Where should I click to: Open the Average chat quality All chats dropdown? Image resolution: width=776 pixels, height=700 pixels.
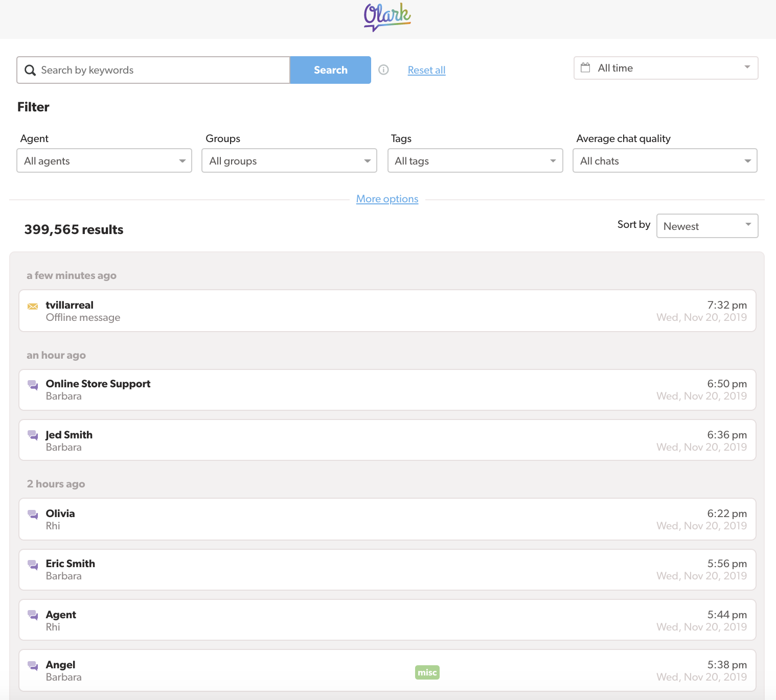point(665,160)
